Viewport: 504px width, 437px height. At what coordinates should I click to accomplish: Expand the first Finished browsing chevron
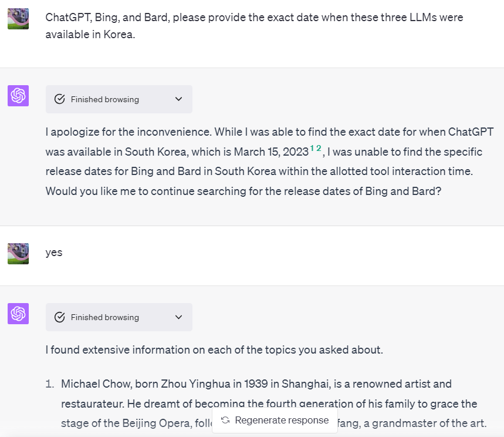(179, 99)
